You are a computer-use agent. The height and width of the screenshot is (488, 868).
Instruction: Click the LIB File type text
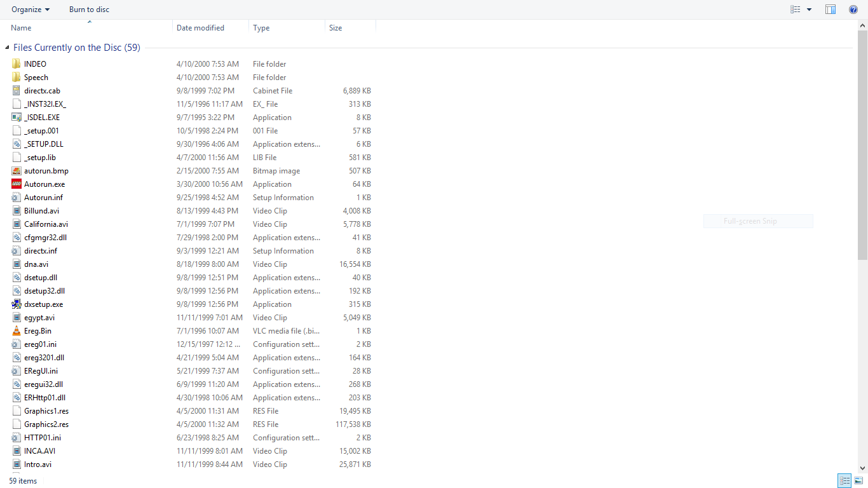click(x=264, y=157)
